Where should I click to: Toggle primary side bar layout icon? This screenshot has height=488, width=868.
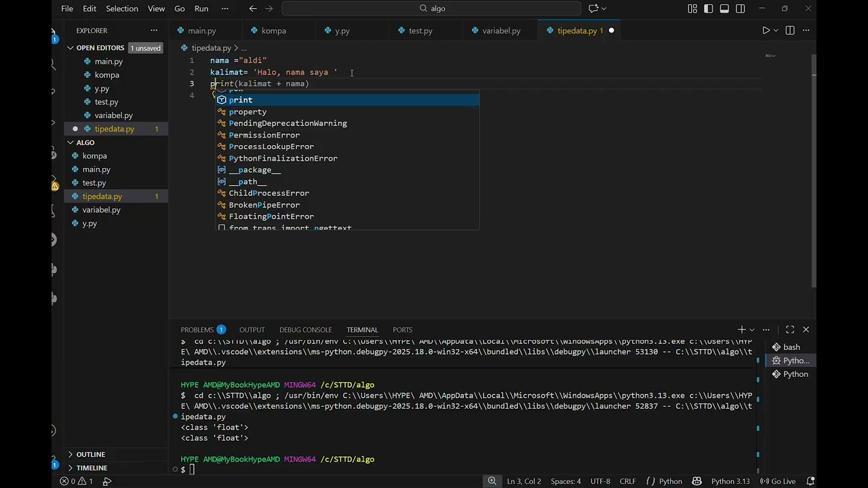[709, 9]
